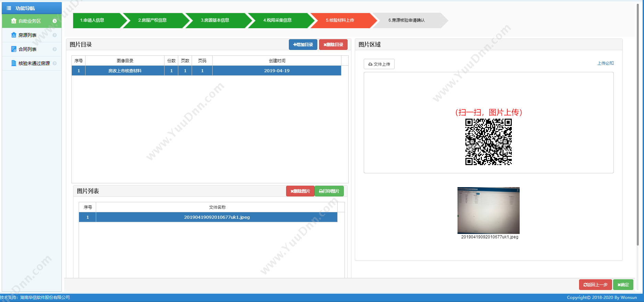Open the 合同列表 menu item
The width and height of the screenshot is (644, 302).
[32, 49]
